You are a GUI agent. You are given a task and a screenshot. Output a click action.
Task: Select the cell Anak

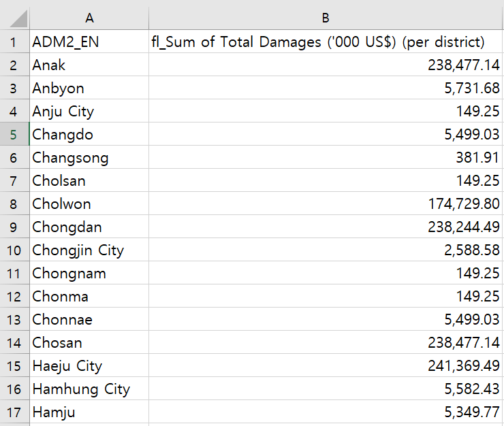(x=89, y=65)
